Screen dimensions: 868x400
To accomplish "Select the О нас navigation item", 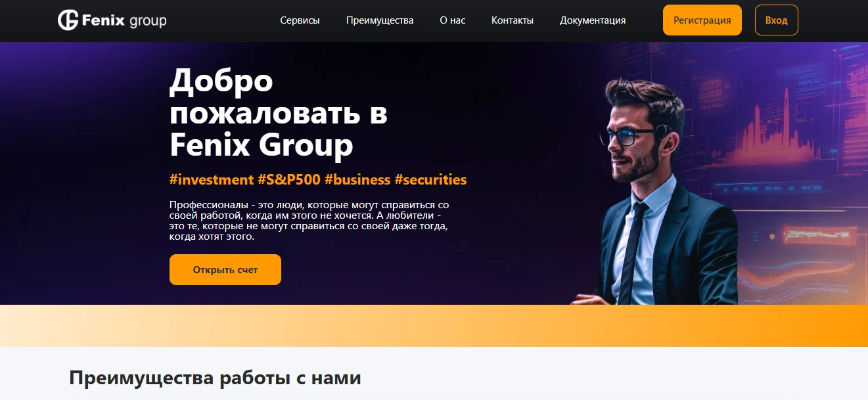I will [453, 20].
